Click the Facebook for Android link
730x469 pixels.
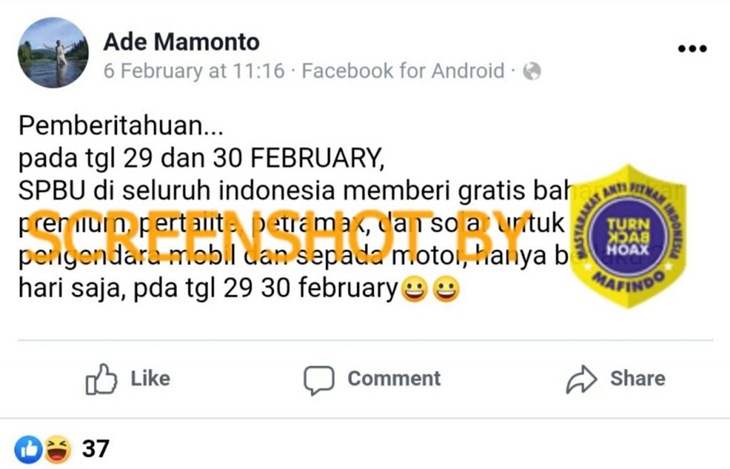click(403, 71)
